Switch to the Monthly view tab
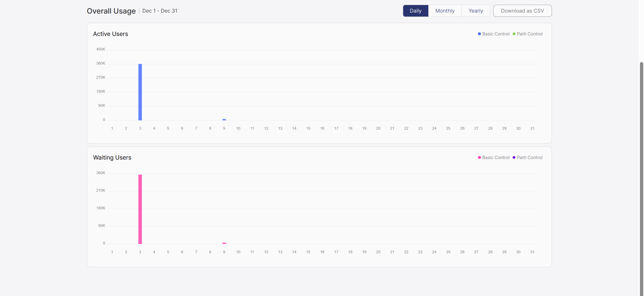This screenshot has height=296, width=644. coord(445,11)
